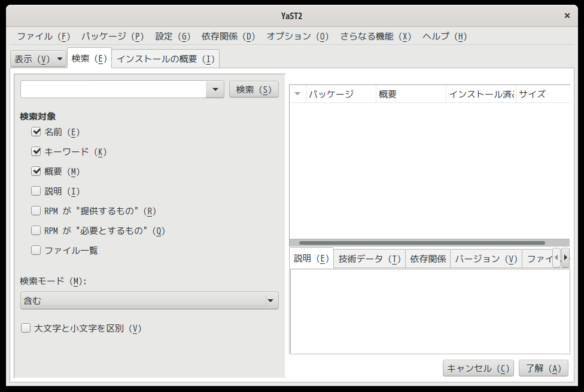Sort by the インストール済み column header
Screen dimensions: 584x392
(x=481, y=93)
